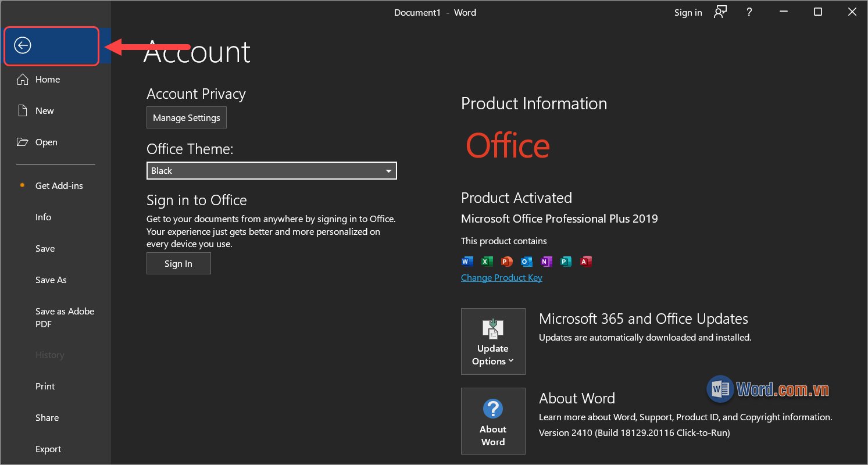Image resolution: width=868 pixels, height=465 pixels.
Task: Click the Manage Settings button
Action: [x=187, y=117]
